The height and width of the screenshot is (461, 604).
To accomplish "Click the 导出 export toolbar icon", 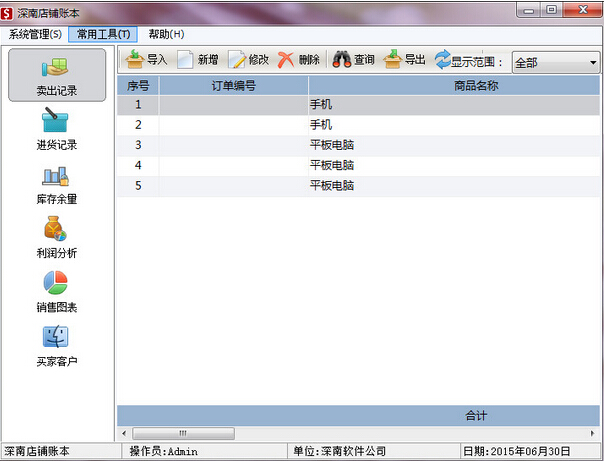I will pos(393,59).
